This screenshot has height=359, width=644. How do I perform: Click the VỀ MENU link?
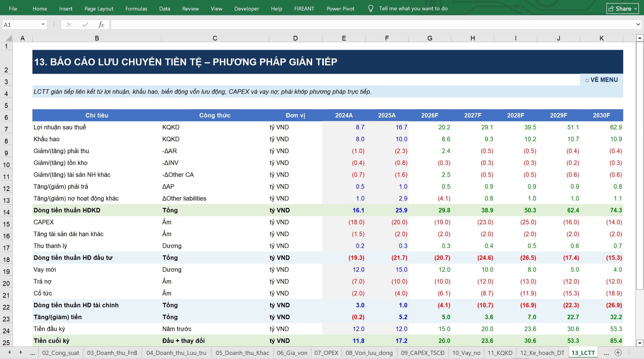point(601,80)
